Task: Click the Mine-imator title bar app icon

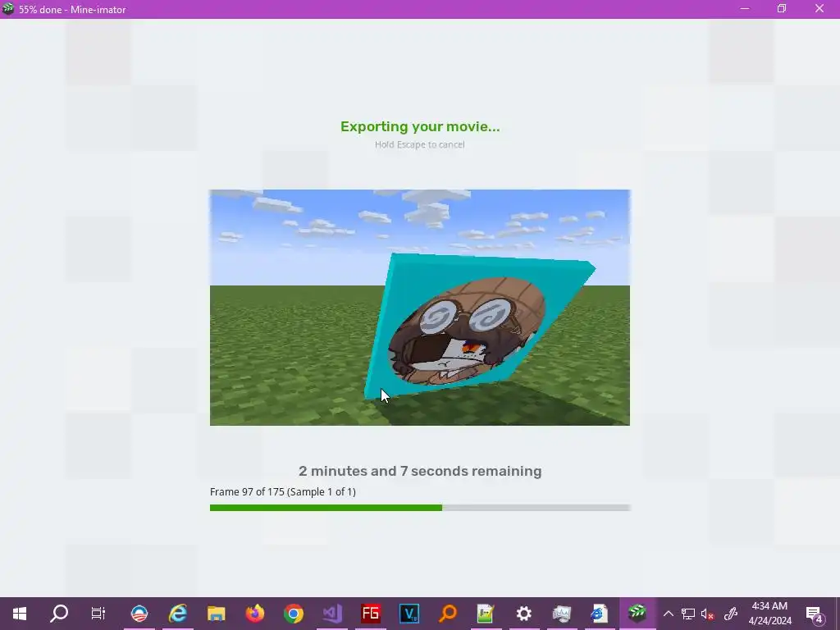Action: click(x=8, y=9)
